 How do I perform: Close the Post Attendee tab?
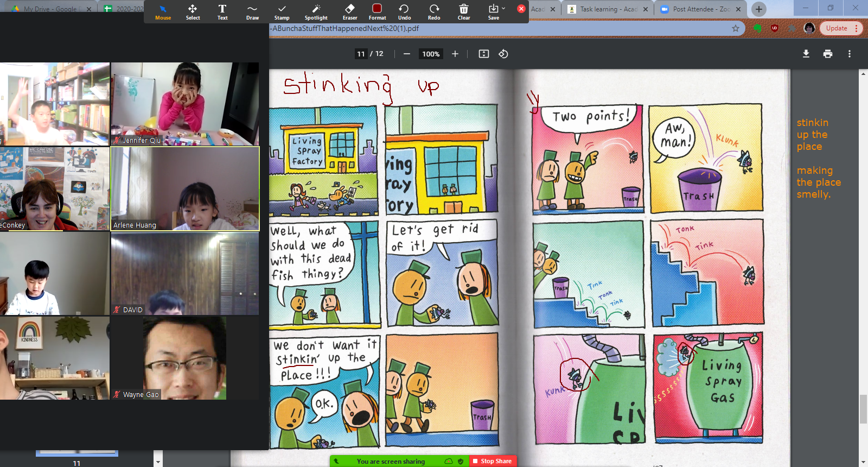(x=738, y=9)
